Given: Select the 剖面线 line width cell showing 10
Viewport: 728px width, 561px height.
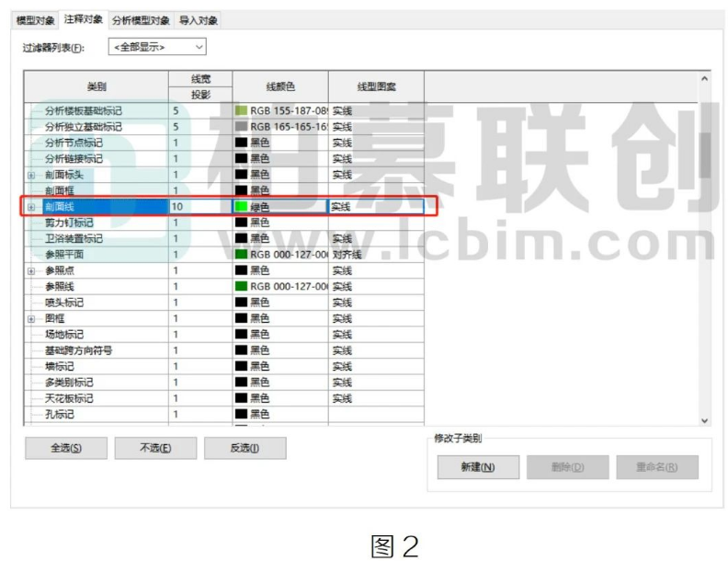Looking at the screenshot, I should click(200, 207).
